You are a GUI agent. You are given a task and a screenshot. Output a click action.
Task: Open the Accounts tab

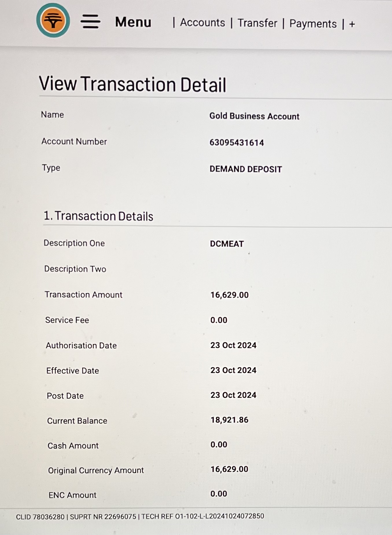coord(203,23)
